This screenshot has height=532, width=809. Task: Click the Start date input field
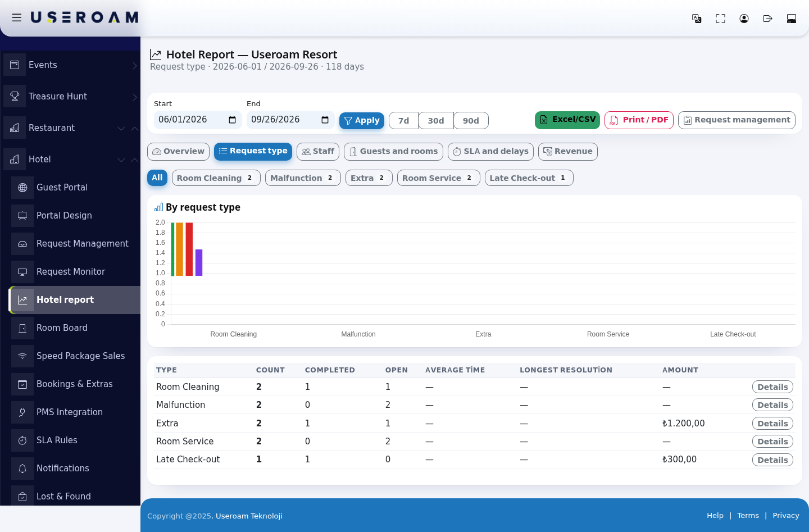pyautogui.click(x=198, y=120)
